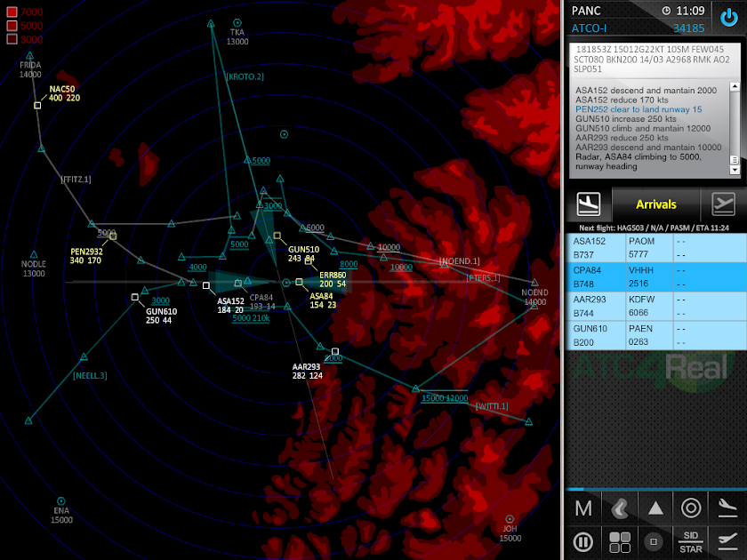Click the landing plane icon in bottom toolbar
The image size is (747, 560).
pos(727,508)
